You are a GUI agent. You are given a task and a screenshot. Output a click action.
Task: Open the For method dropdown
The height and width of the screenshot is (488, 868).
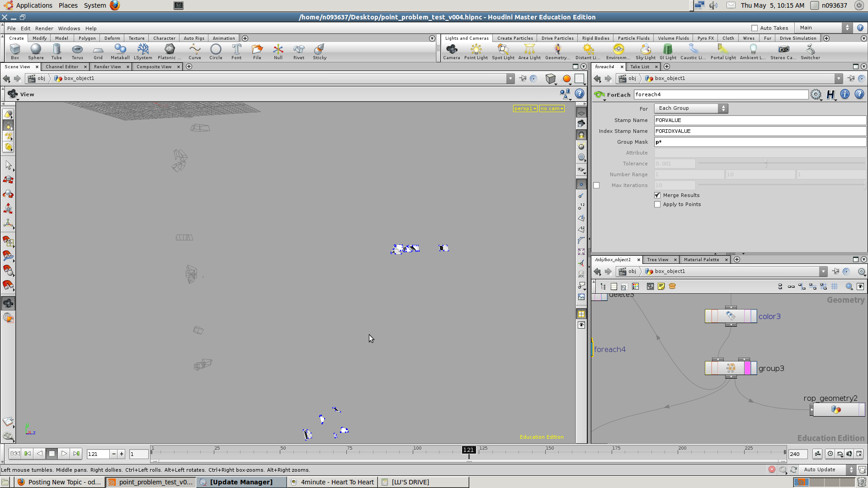(691, 108)
